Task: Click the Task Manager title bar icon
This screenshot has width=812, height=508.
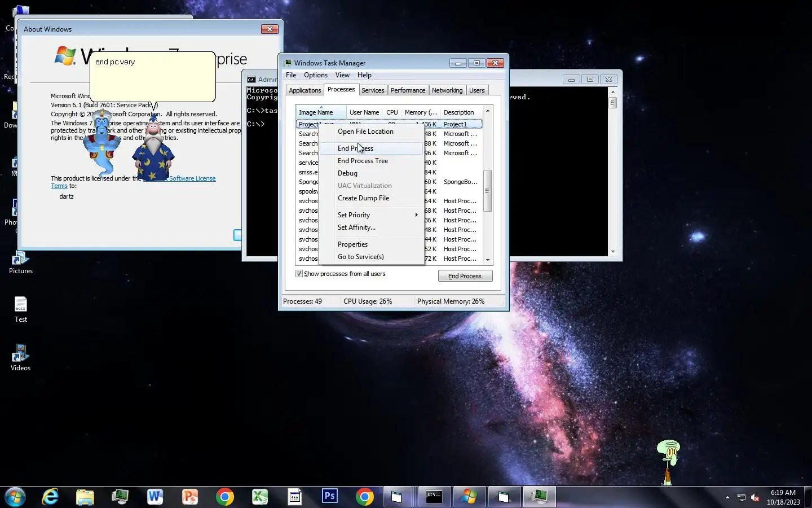Action: 288,63
